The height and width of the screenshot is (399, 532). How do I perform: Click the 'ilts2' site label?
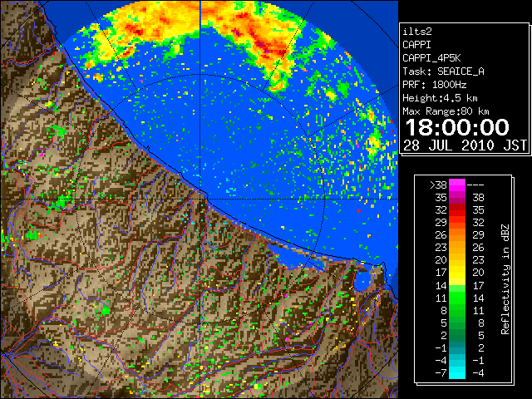pyautogui.click(x=417, y=32)
